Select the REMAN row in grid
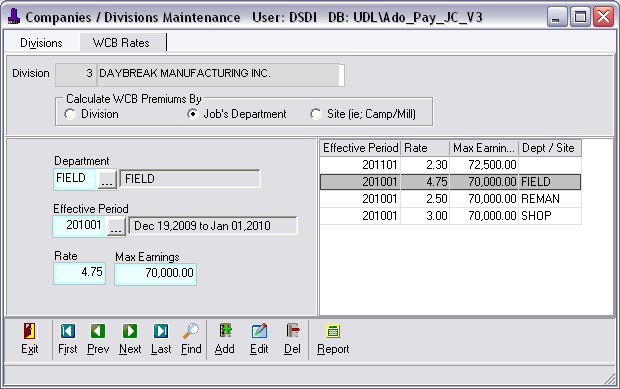Image resolution: width=620 pixels, height=389 pixels. (x=450, y=199)
